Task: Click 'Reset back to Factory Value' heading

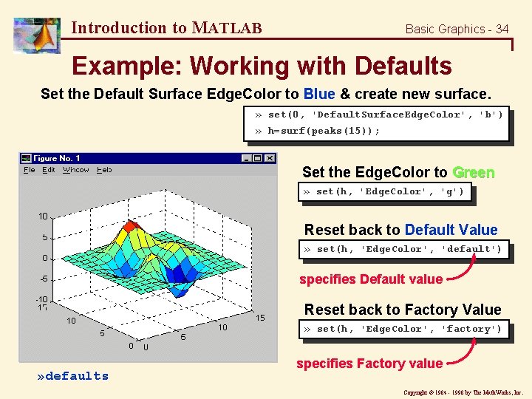Action: (x=403, y=310)
